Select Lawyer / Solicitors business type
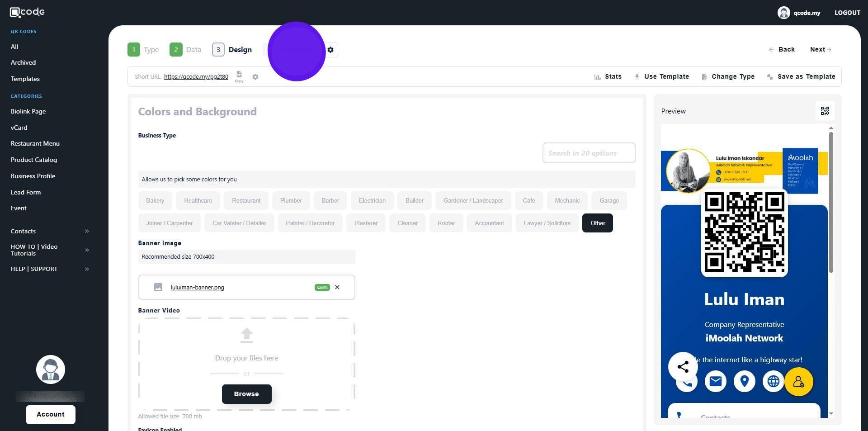The width and height of the screenshot is (868, 431). (547, 223)
